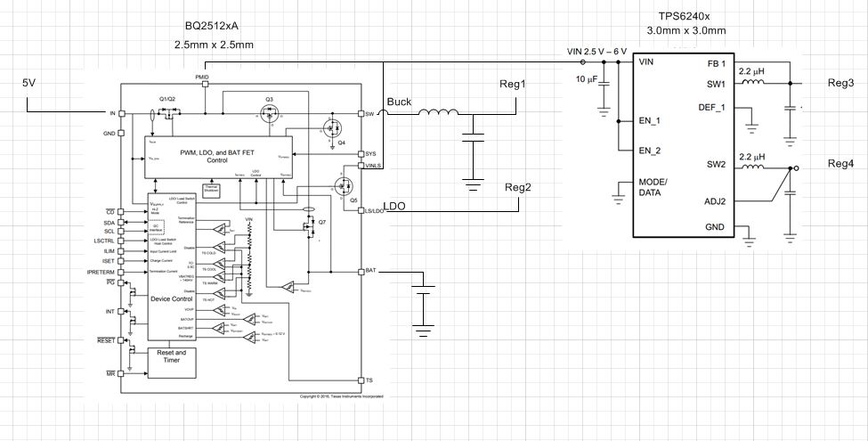The height and width of the screenshot is (441, 868).
Task: Click the Buck label
Action: coord(399,102)
